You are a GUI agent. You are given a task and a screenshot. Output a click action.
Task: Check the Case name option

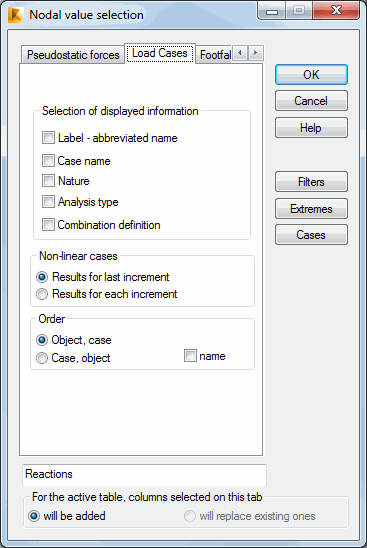point(48,161)
